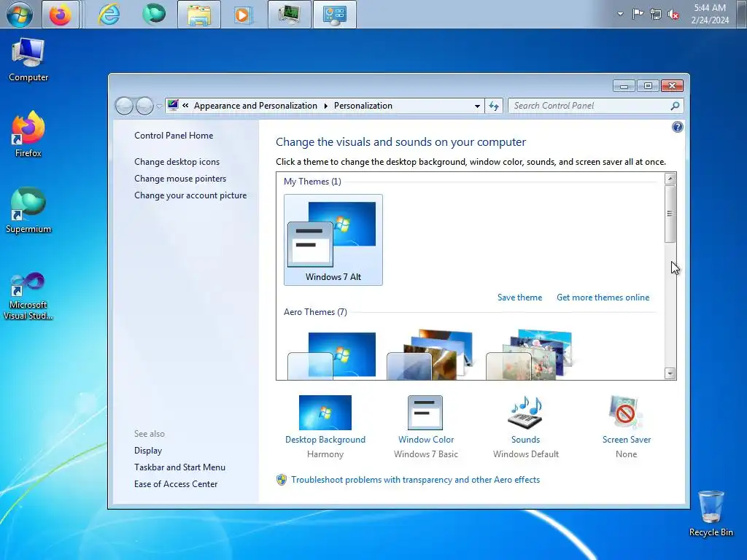Click the Back navigation button
The image size is (747, 560).
(124, 106)
